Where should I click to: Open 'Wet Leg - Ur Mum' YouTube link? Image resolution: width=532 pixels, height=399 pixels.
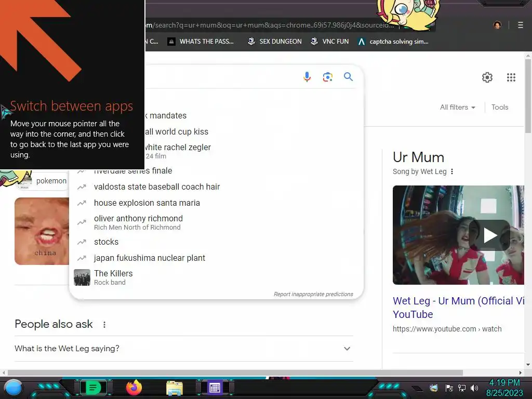pos(459,308)
